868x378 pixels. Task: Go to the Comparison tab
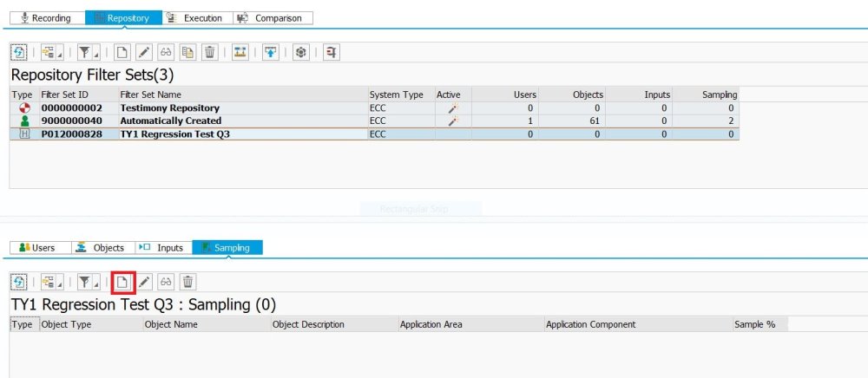click(273, 17)
